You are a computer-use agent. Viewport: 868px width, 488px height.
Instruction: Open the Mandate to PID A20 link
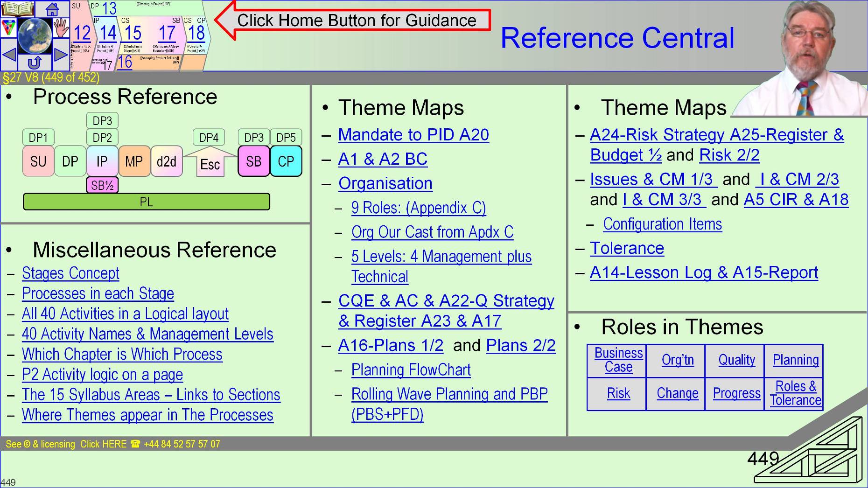point(413,135)
